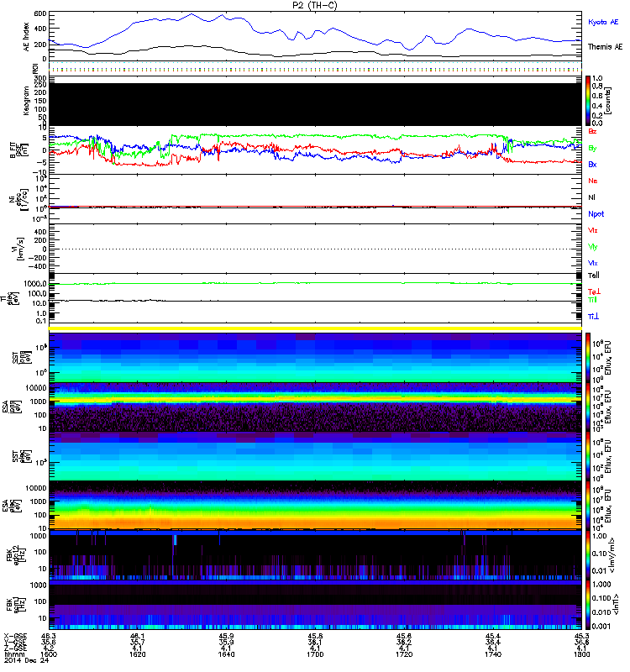Click the 1700 time tick label
The height and width of the screenshot is (672, 630).
click(315, 654)
